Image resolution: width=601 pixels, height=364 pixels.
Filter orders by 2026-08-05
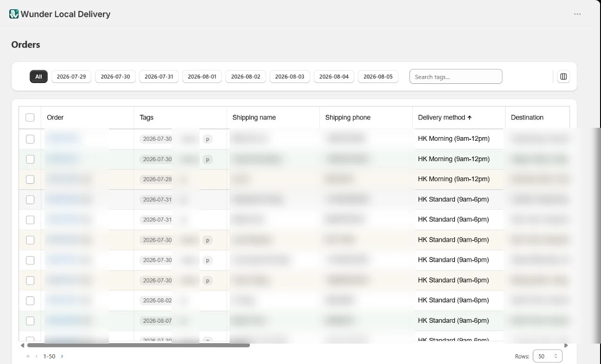[378, 77]
